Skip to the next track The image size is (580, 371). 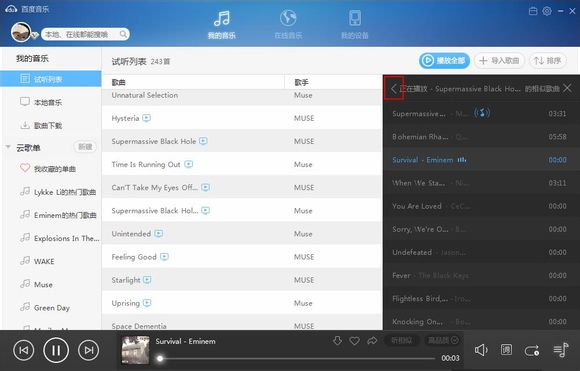[89, 350]
